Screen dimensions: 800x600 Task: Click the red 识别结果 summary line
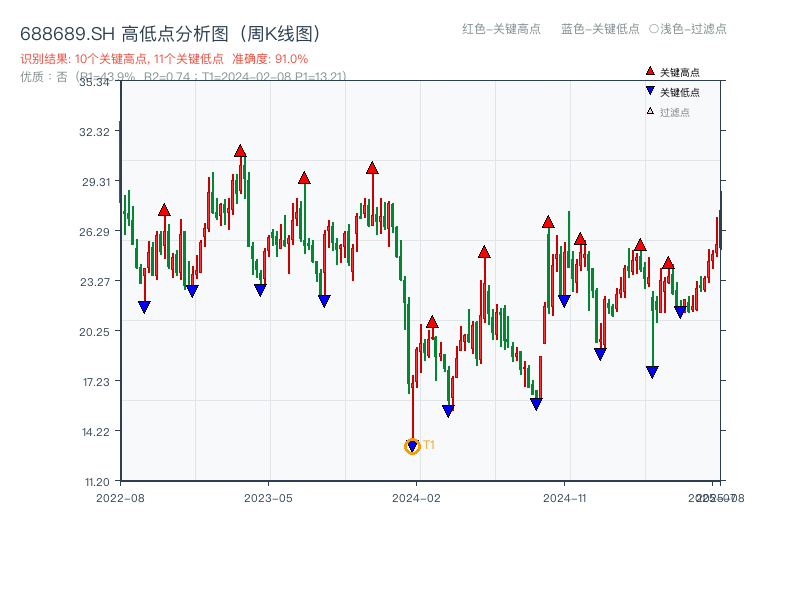(164, 59)
